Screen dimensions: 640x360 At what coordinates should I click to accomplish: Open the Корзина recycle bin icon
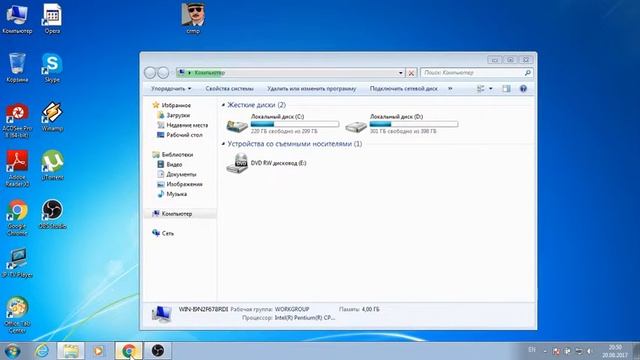tap(17, 67)
